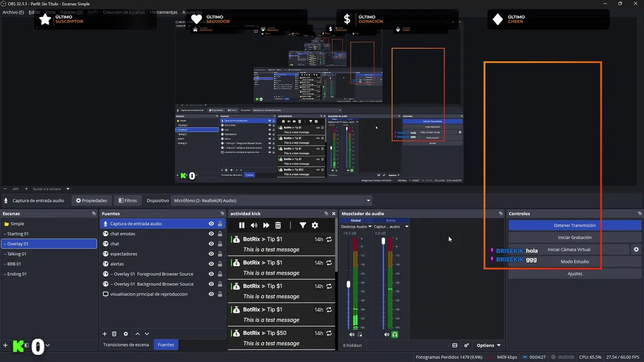This screenshot has height=362, width=644.
Task: Undock the Mezclador de audio panel
Action: pos(501,214)
